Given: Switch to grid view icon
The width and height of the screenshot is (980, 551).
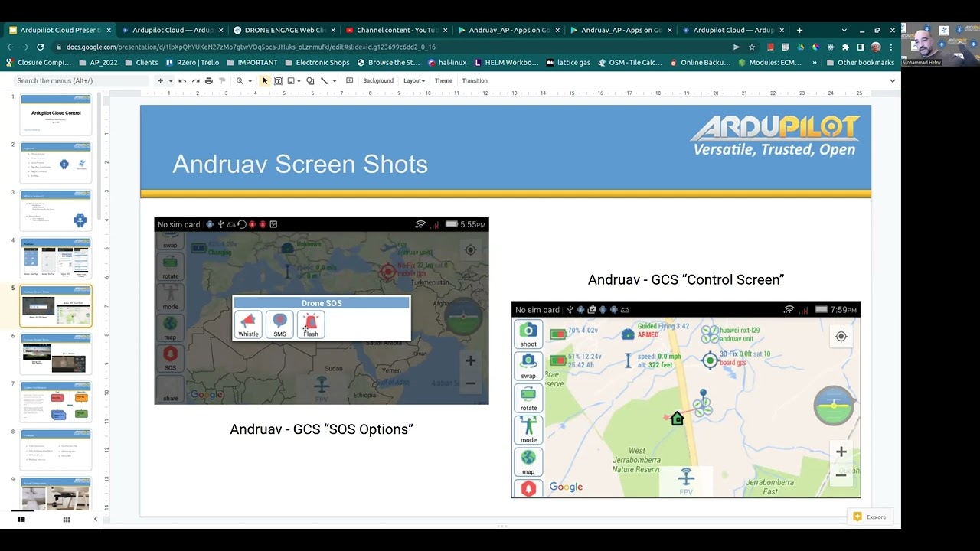Looking at the screenshot, I should click(x=67, y=519).
